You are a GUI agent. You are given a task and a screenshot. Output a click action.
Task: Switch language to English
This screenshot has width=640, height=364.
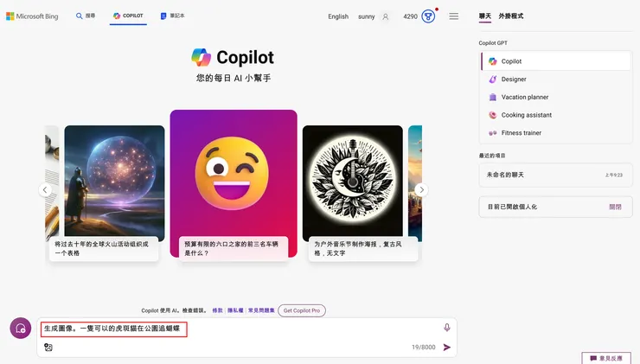(x=338, y=16)
